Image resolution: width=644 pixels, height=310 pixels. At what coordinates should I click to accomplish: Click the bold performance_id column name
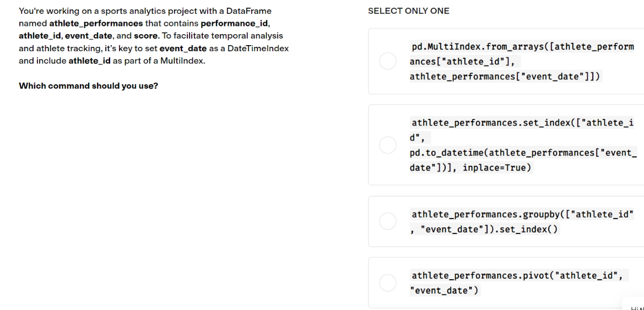click(x=234, y=24)
